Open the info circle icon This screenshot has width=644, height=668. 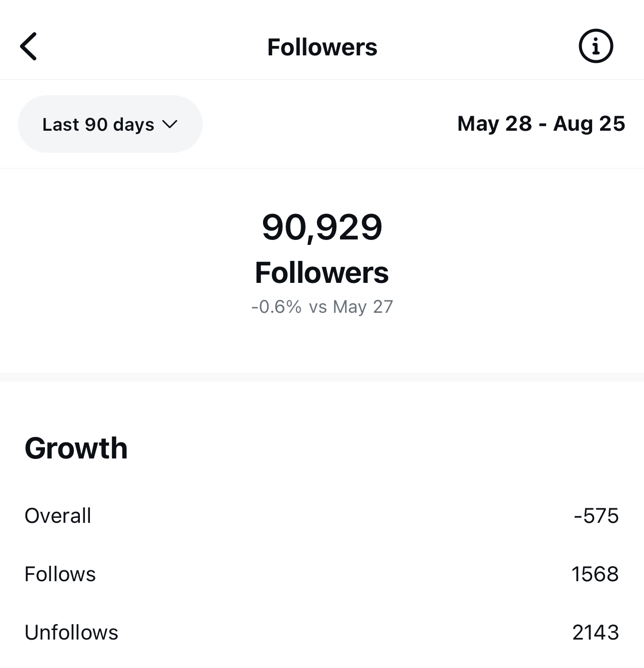(x=596, y=46)
